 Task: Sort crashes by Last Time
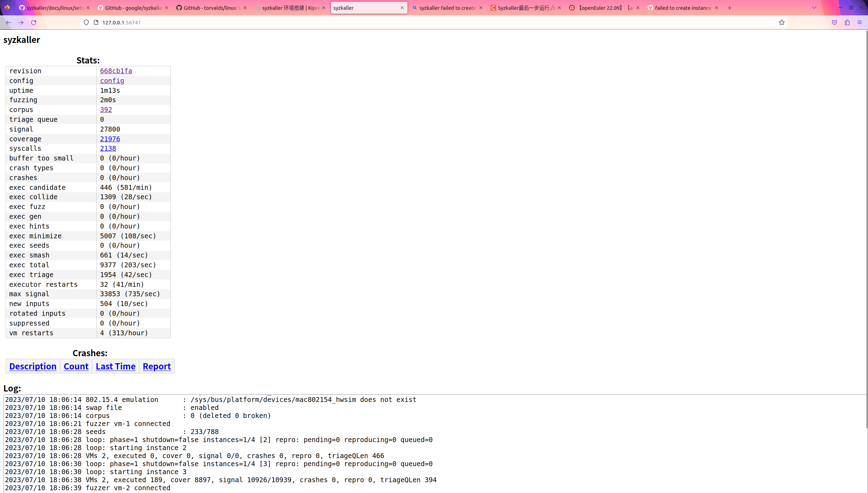coord(116,366)
